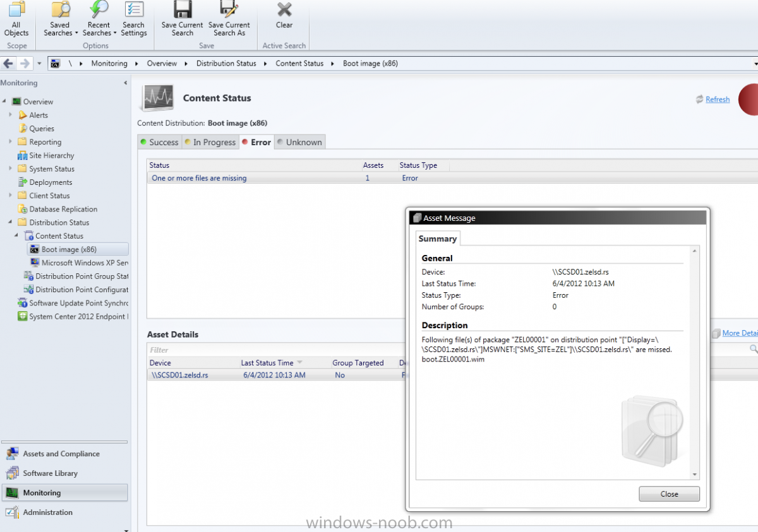758x532 pixels.
Task: Click the Refresh link
Action: pos(718,99)
